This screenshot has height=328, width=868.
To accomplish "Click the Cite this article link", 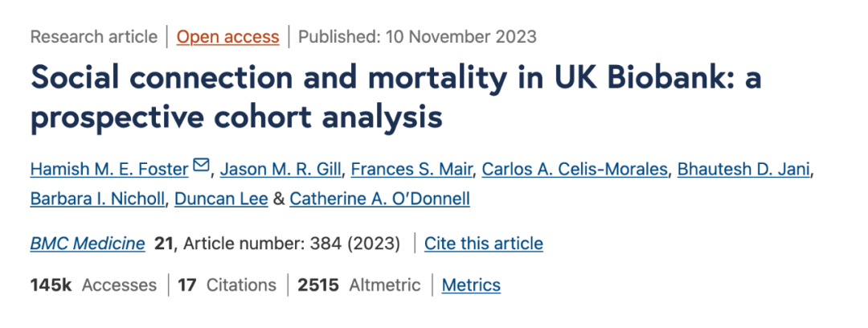I will pos(483,244).
